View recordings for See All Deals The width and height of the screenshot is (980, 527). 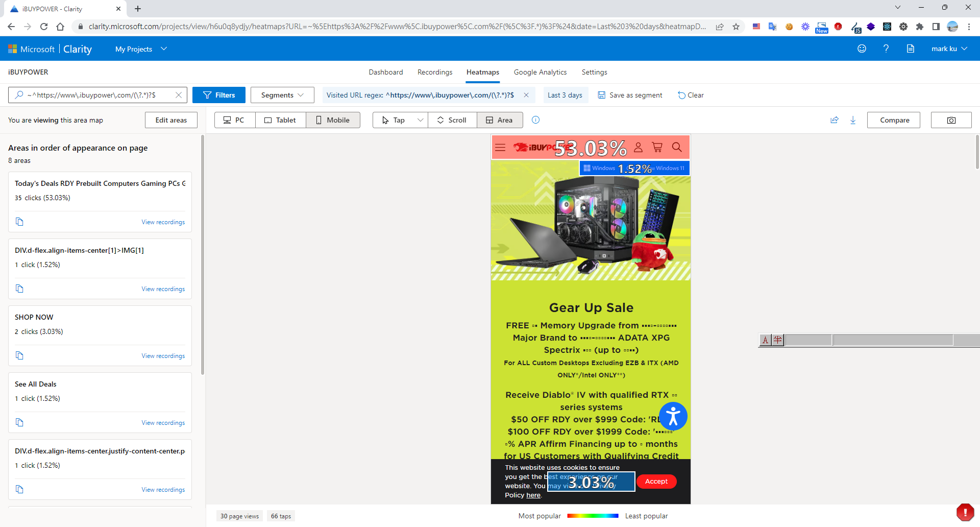coord(163,423)
